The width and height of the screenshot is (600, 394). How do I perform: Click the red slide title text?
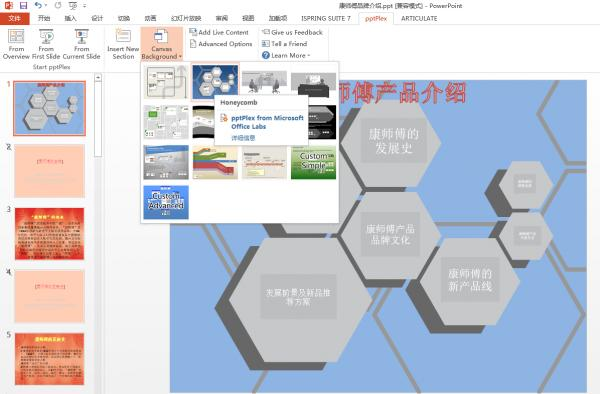point(402,93)
